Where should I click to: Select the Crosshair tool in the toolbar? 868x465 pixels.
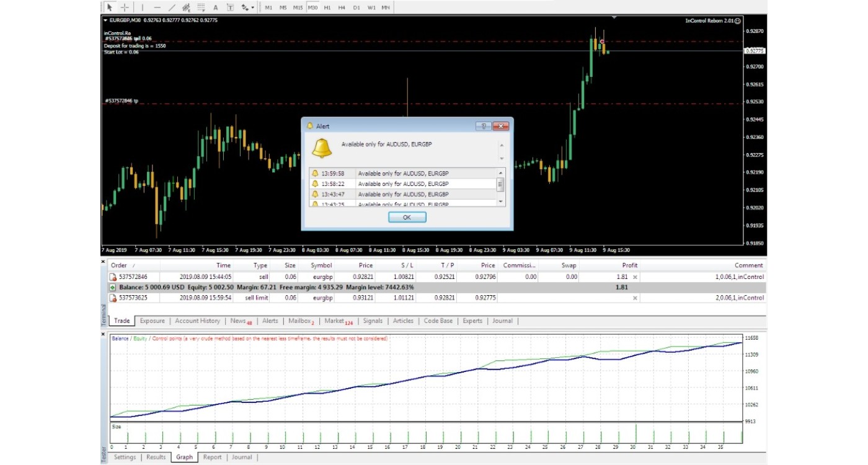coord(125,7)
